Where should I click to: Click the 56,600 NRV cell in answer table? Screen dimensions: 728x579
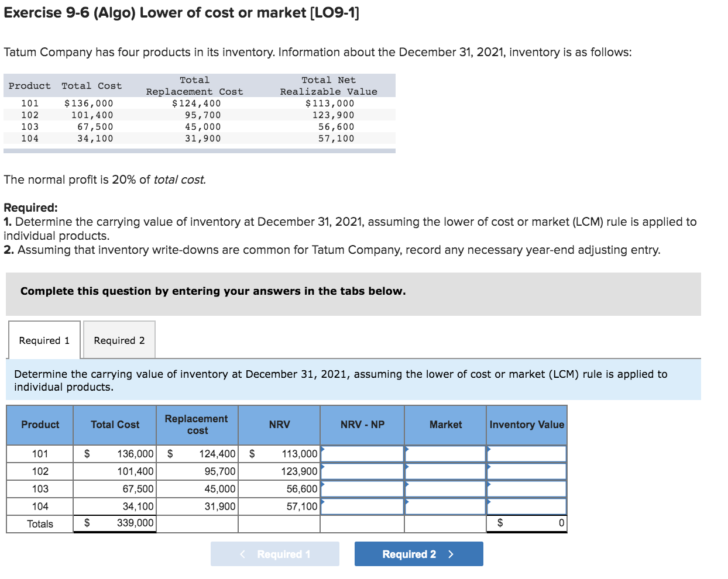click(279, 489)
